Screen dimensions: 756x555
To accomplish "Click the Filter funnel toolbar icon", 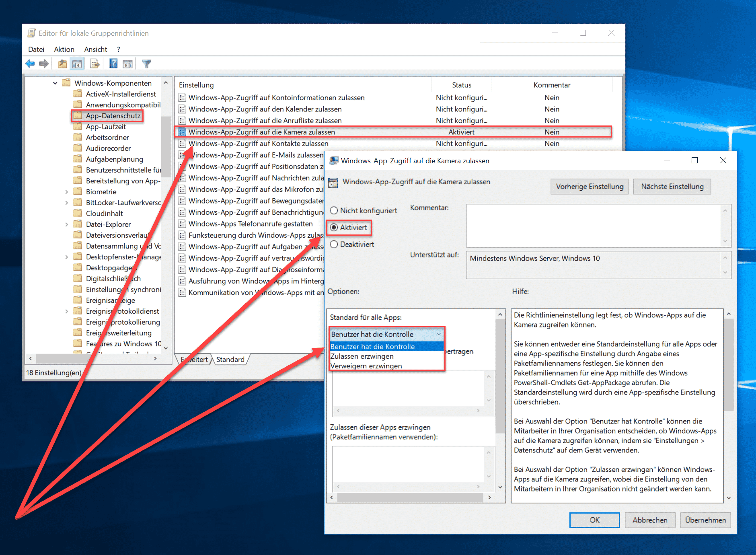I will (x=147, y=64).
